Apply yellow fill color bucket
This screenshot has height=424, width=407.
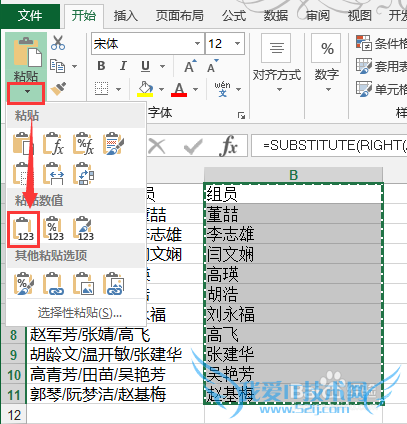145,89
